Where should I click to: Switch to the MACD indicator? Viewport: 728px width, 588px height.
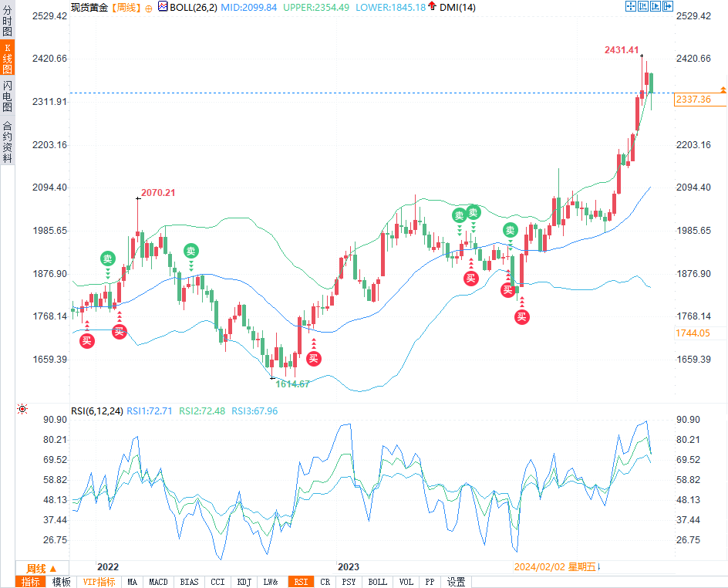158,582
